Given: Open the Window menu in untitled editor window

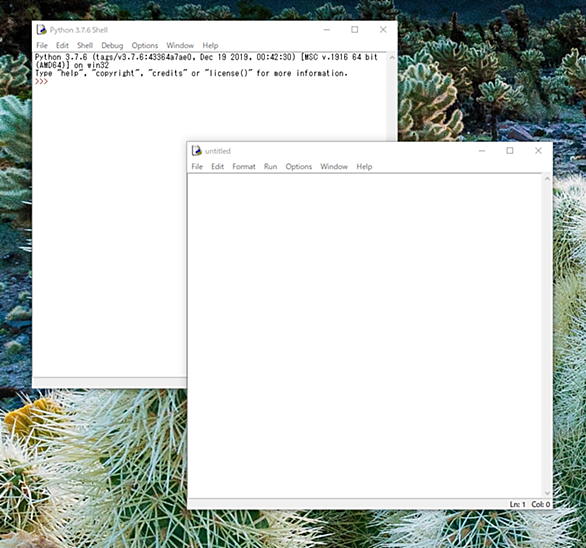Looking at the screenshot, I should (334, 167).
